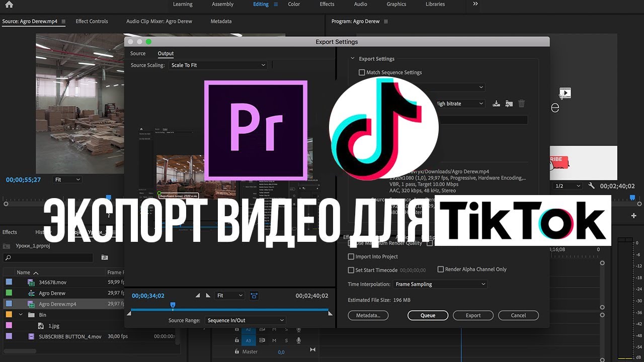This screenshot has height=362, width=644.
Task: Click the orange label swatch for Bin
Action: (9, 315)
